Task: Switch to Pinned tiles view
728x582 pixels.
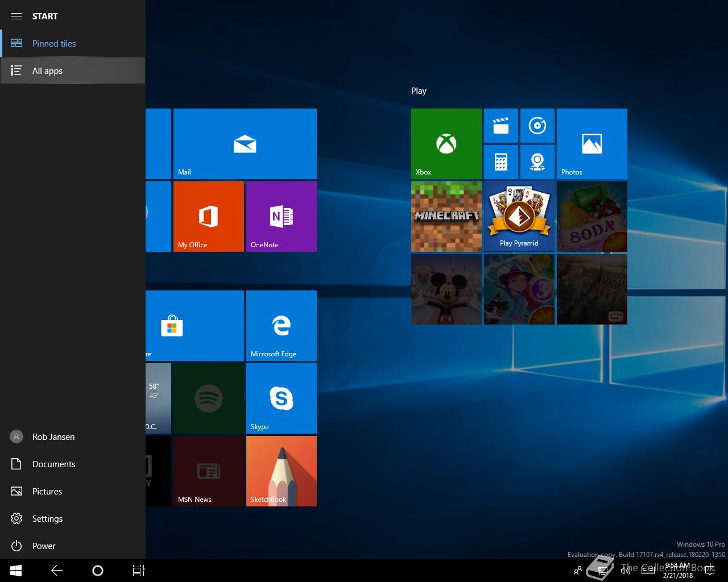Action: pyautogui.click(x=73, y=43)
